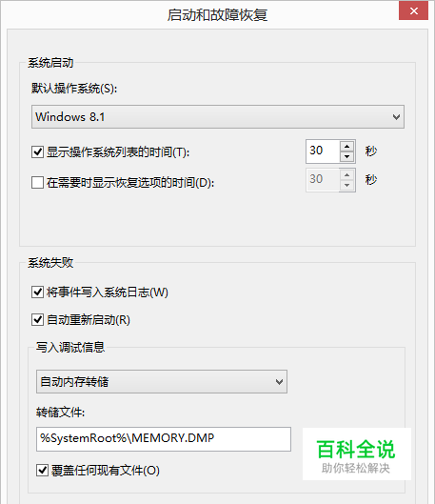435x504 pixels.
Task: Click the OS list time field showing 30
Action: [323, 151]
